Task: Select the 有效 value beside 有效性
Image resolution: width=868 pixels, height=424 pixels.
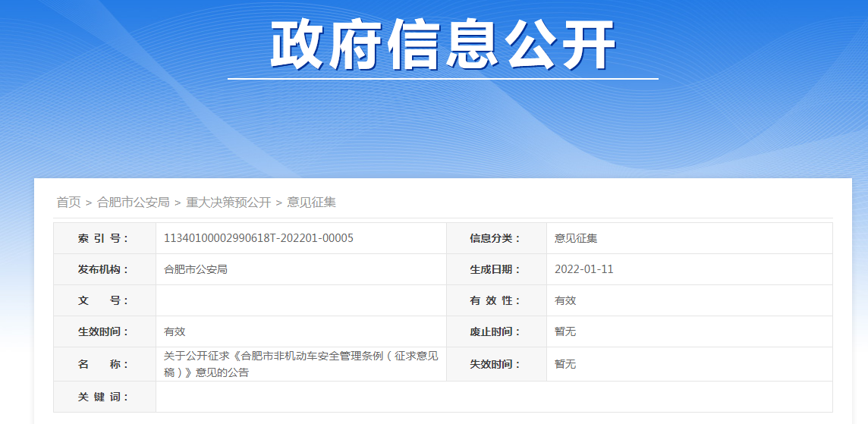Action: click(x=566, y=300)
